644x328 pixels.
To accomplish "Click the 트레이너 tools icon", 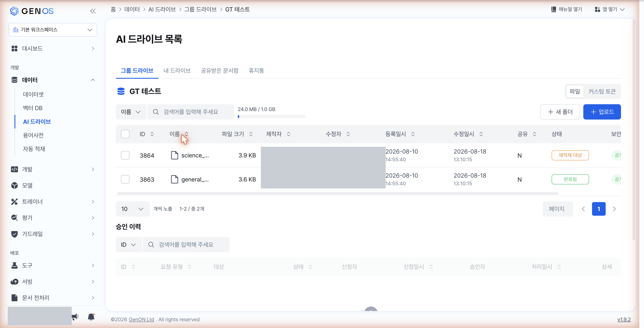I will (x=14, y=202).
